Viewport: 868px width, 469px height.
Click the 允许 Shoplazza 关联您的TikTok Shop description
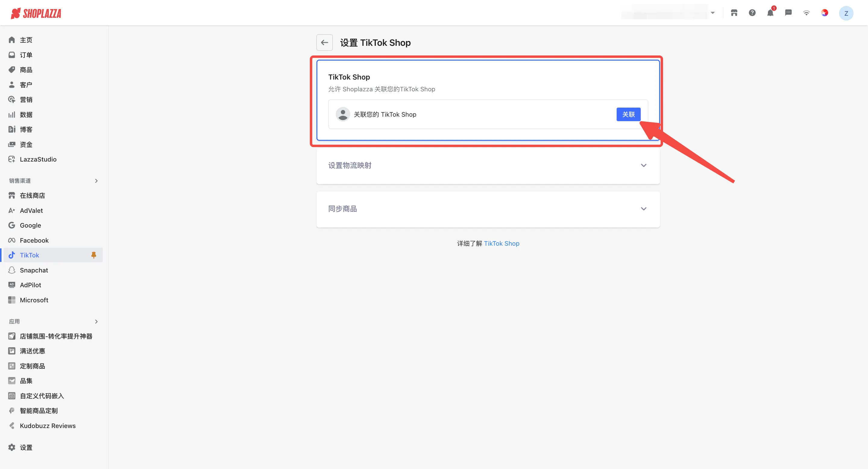pos(382,89)
